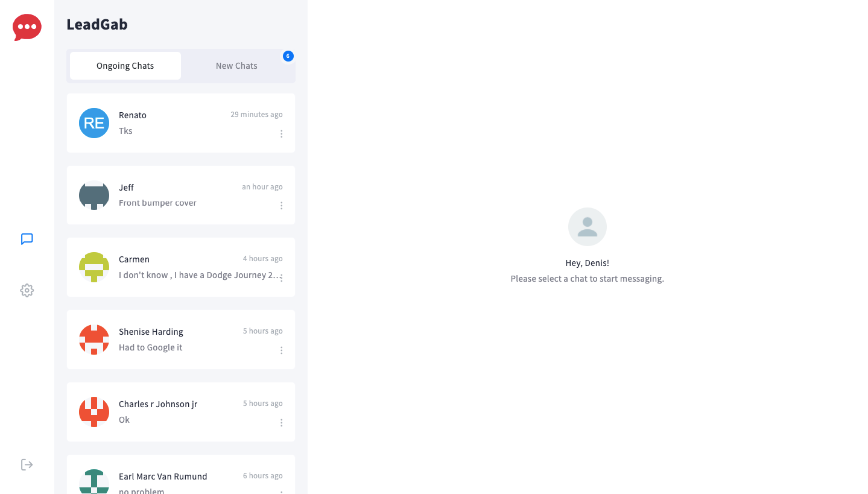Click Carmen's yellow-green avatar
This screenshot has width=868, height=494.
coord(94,267)
